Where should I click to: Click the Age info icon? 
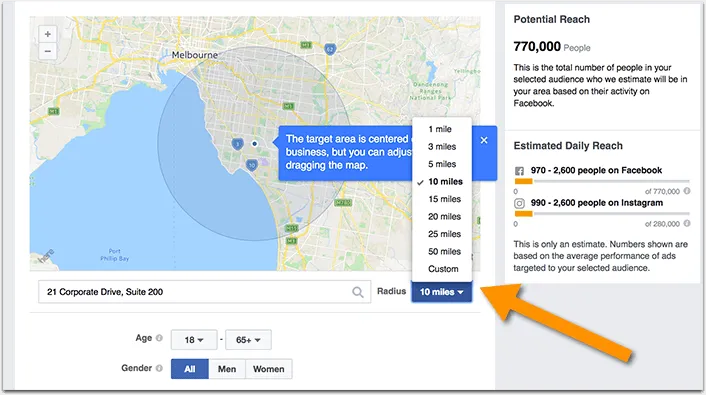pos(159,338)
